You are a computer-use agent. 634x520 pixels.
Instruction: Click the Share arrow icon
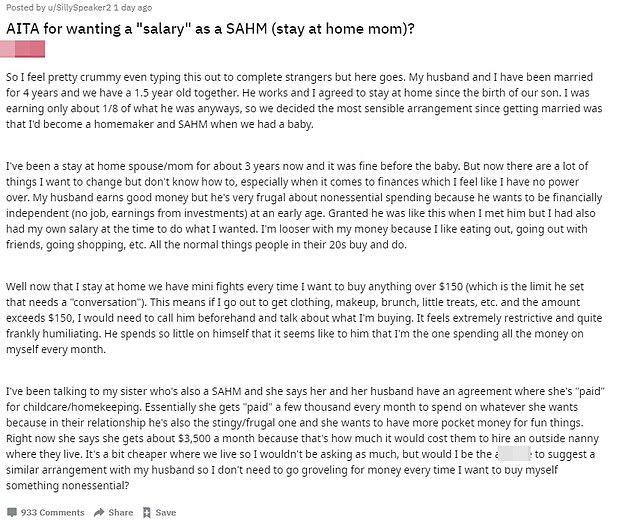[x=98, y=512]
